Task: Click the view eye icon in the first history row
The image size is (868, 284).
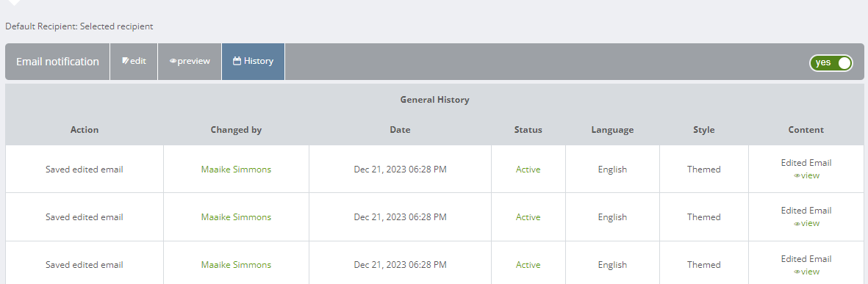Action: [x=797, y=175]
